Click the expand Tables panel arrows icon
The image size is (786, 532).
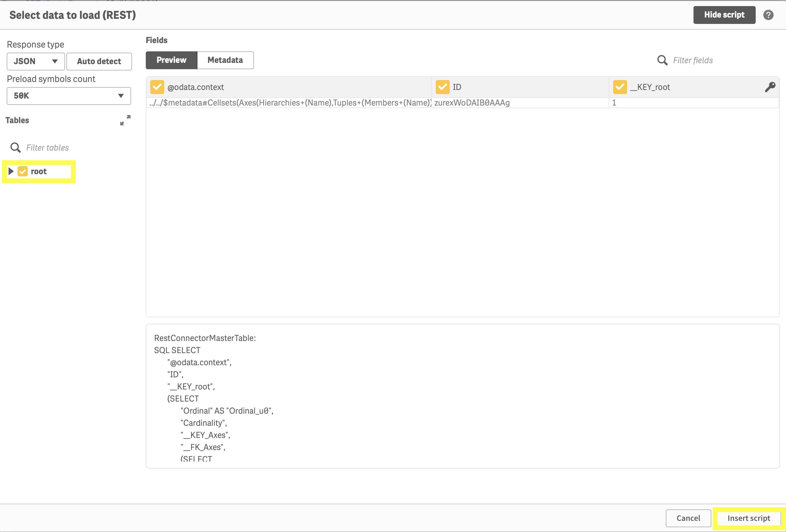coord(125,120)
